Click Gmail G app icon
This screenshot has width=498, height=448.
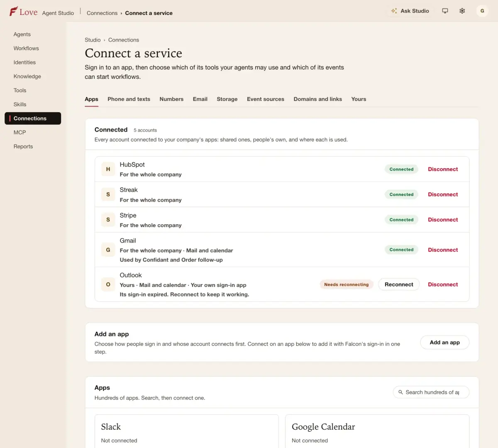(x=108, y=250)
